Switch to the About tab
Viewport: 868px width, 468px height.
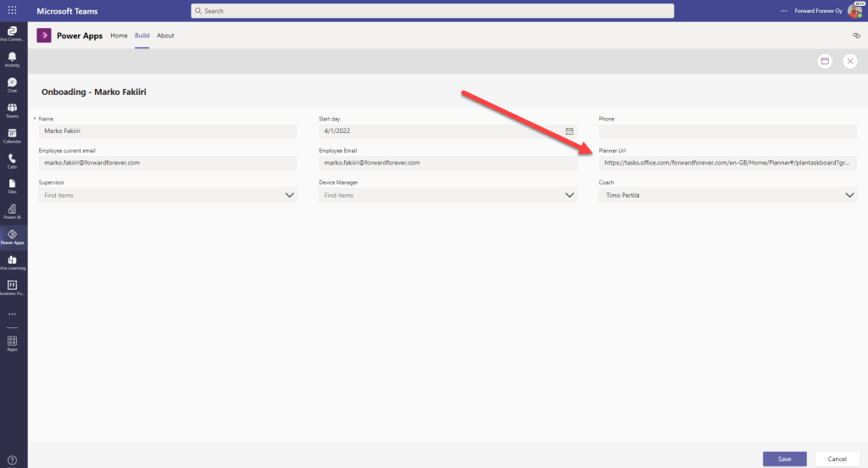pyautogui.click(x=165, y=36)
